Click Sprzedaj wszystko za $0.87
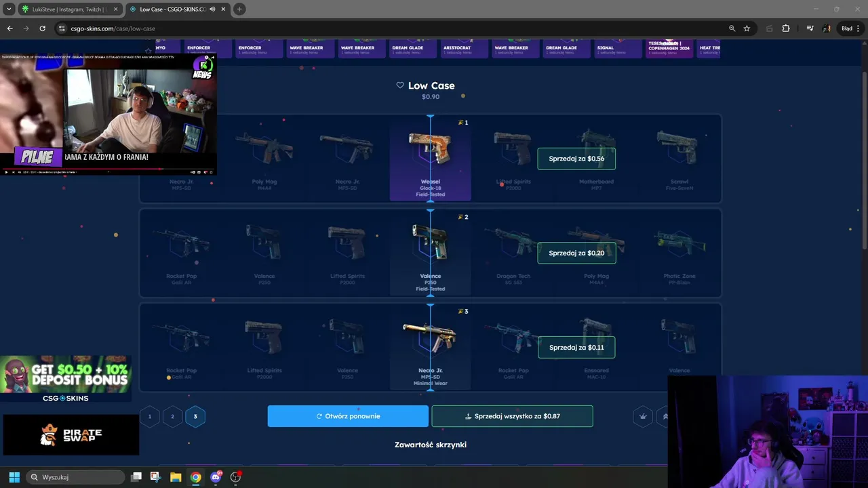 [512, 416]
